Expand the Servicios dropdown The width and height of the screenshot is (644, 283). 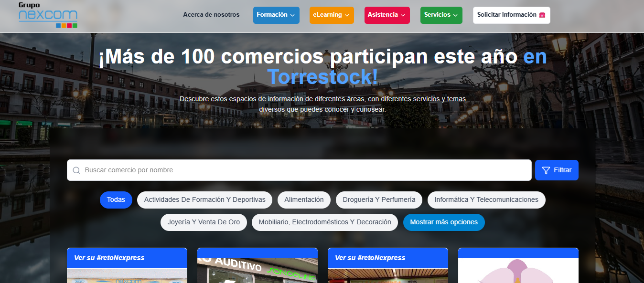click(441, 15)
